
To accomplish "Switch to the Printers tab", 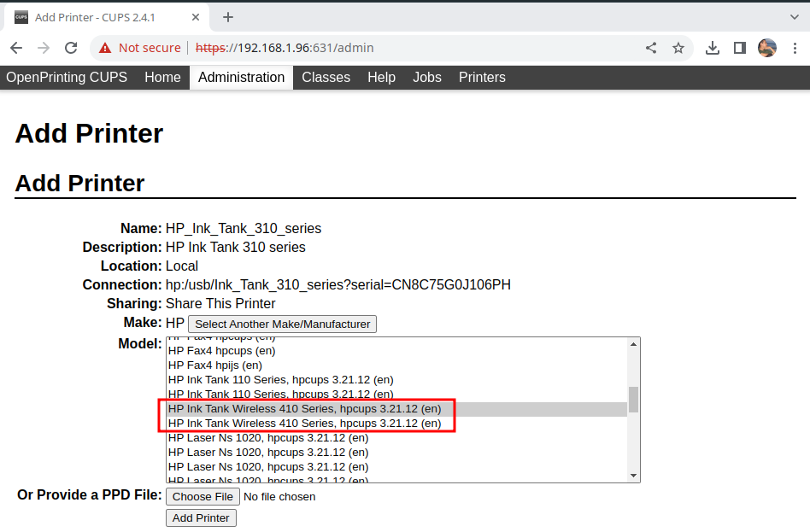I will (x=482, y=77).
